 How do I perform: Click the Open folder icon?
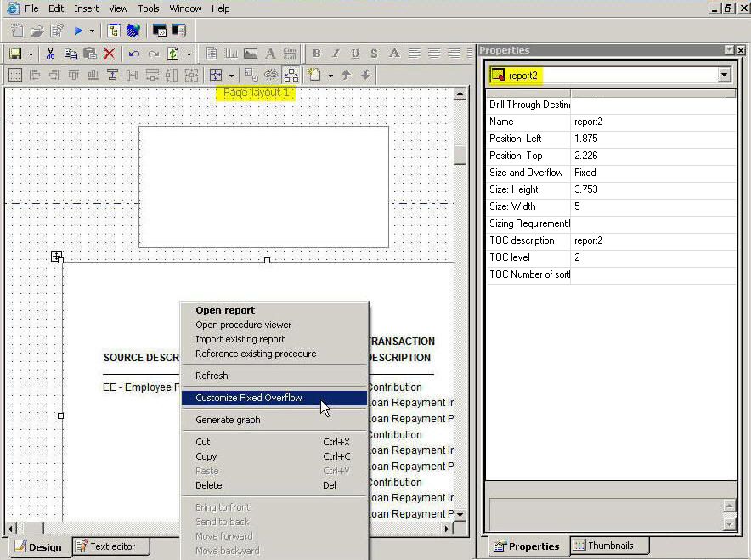coord(37,31)
